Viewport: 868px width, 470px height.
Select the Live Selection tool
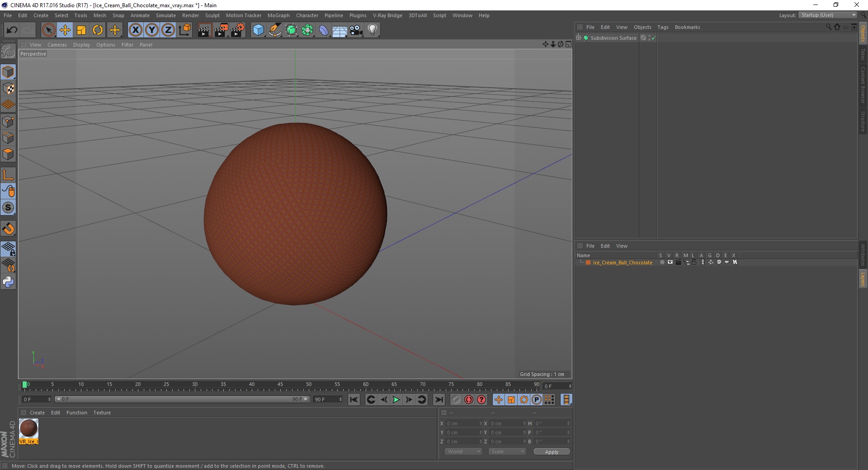[x=48, y=30]
